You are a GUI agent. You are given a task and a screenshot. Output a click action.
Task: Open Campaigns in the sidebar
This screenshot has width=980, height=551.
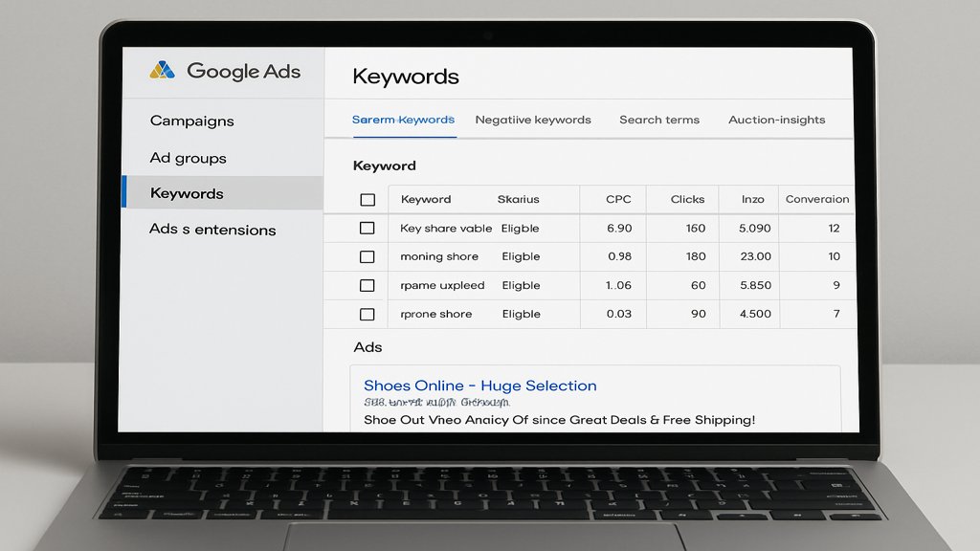click(191, 121)
